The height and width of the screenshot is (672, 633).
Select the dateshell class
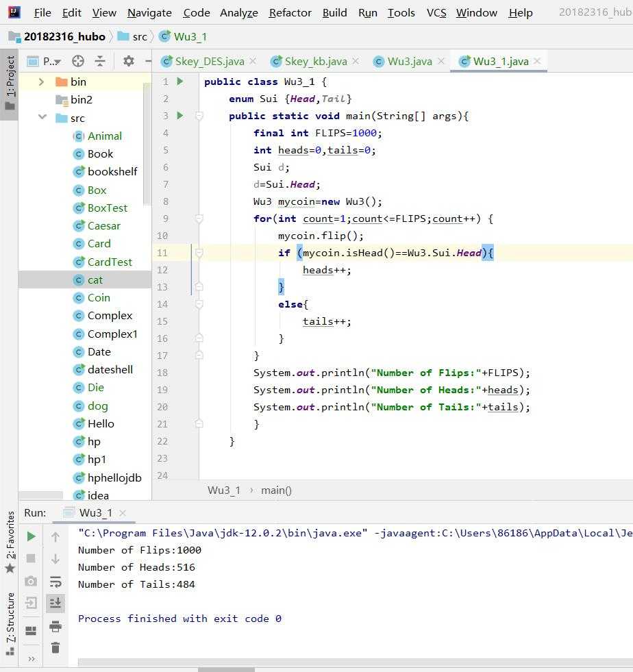(110, 369)
